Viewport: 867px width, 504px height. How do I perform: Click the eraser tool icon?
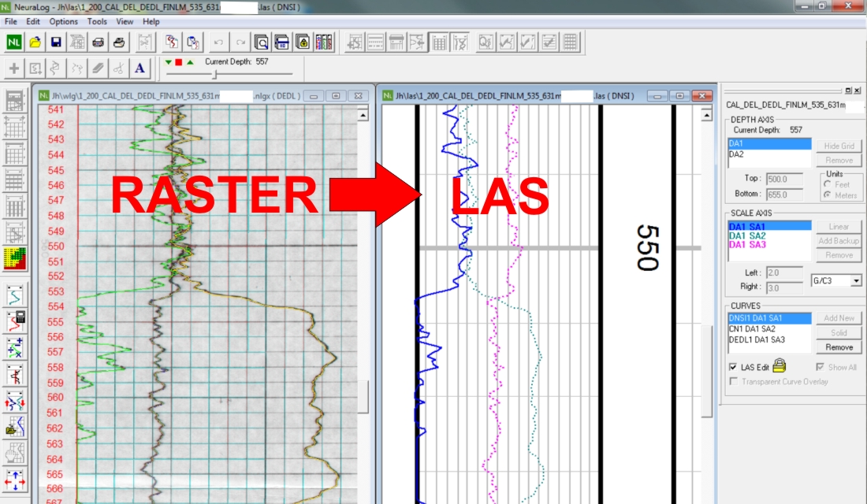[x=98, y=69]
